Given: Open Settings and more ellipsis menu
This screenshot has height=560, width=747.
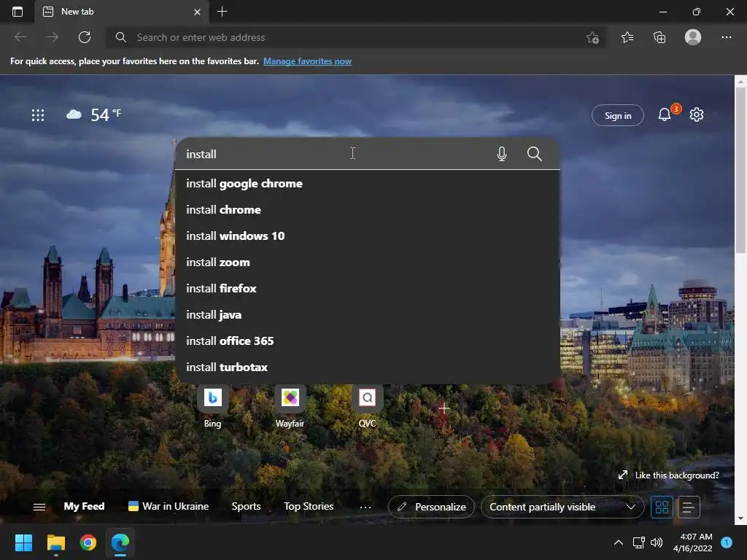Looking at the screenshot, I should (726, 37).
